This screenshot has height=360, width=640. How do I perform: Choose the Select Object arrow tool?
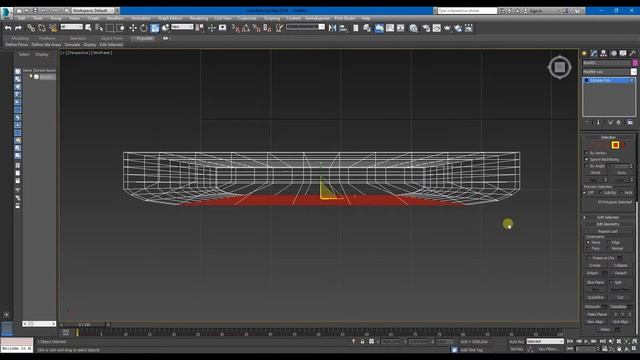click(x=88, y=28)
